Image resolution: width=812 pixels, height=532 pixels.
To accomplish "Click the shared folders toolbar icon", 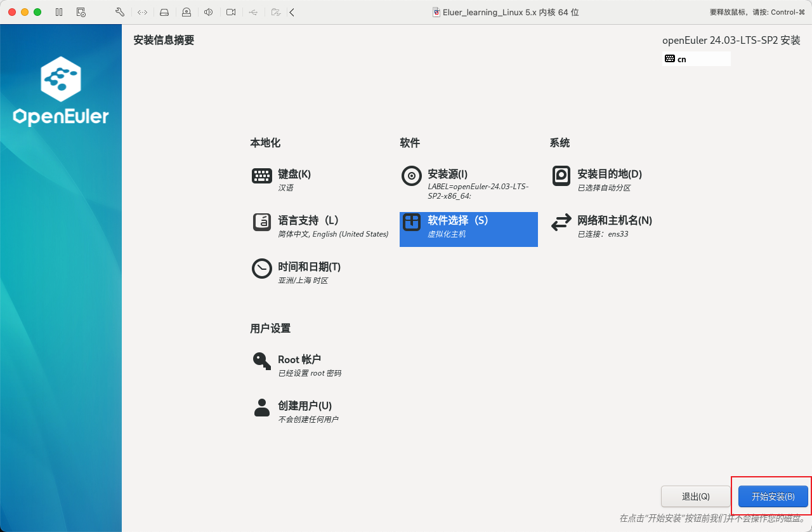I will 275,12.
